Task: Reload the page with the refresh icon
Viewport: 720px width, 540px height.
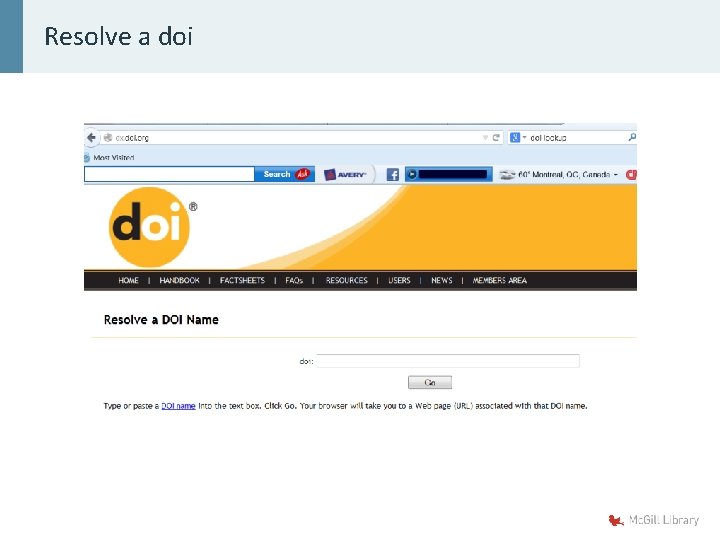Action: tap(496, 137)
